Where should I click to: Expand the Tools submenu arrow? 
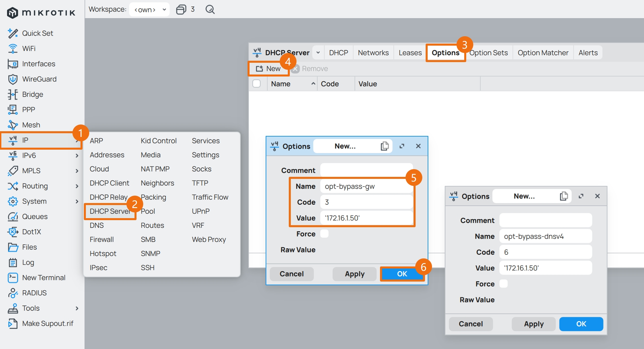pyautogui.click(x=77, y=308)
